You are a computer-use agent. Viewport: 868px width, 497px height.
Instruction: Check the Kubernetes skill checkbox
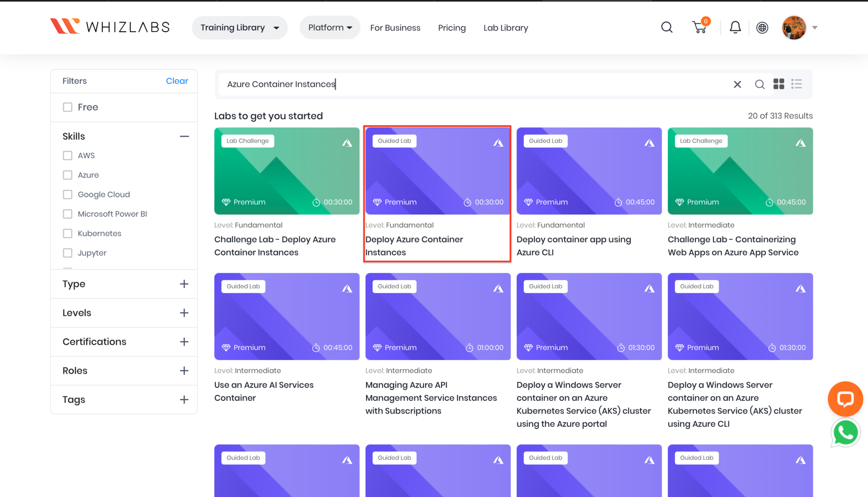pyautogui.click(x=68, y=233)
